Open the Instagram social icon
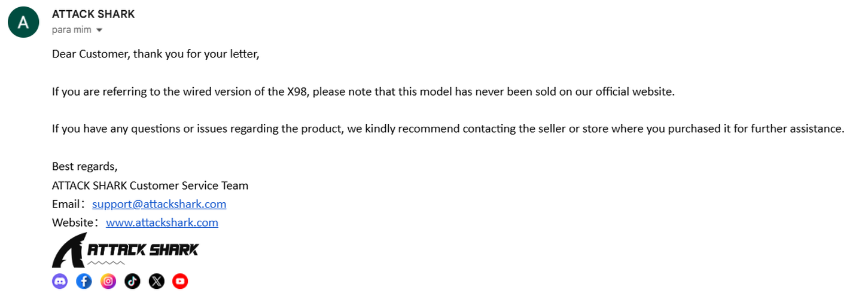Image resolution: width=868 pixels, height=299 pixels. (x=108, y=281)
